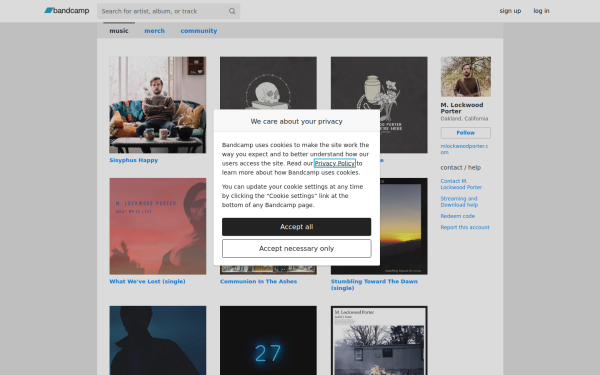Open the sunset Stumbling Toward The Dawn cover

coord(404,226)
